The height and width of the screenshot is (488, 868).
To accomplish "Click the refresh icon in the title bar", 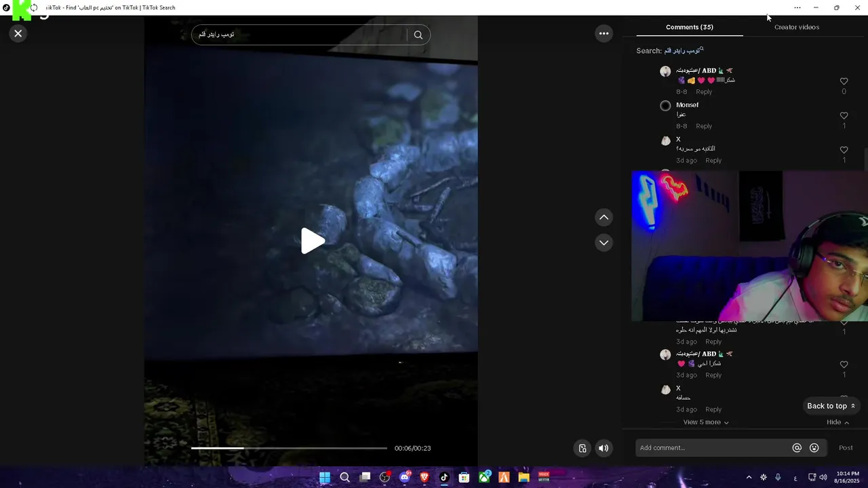I will 34,7.
